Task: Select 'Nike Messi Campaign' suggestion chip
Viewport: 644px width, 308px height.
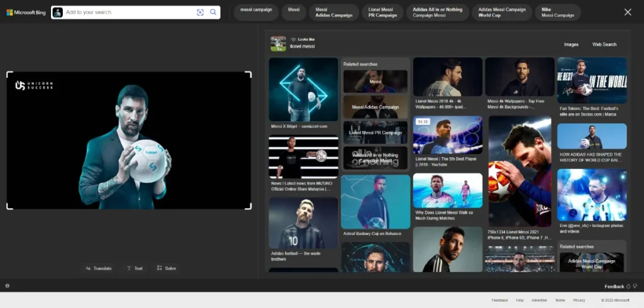Action: (557, 13)
